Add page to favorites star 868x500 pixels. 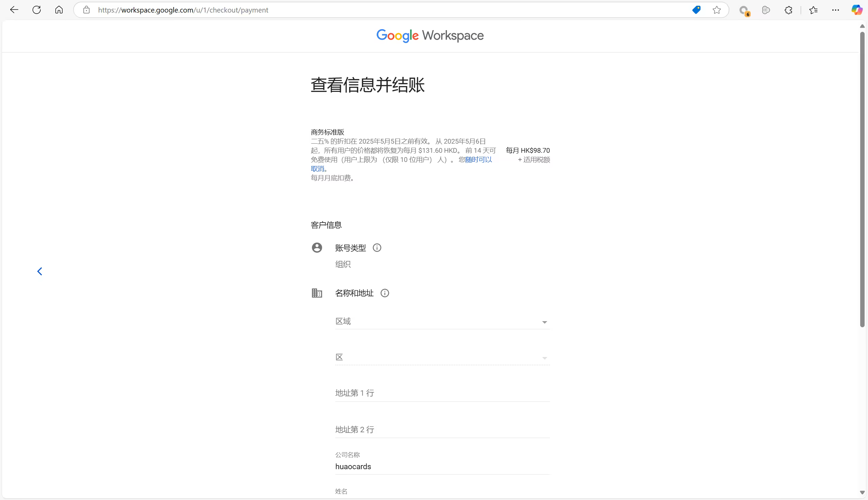click(716, 10)
